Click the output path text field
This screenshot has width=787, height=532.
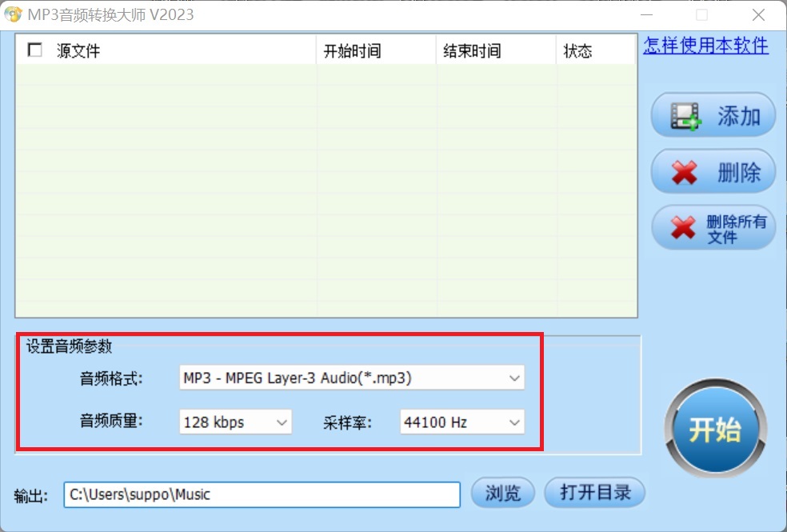tap(262, 494)
